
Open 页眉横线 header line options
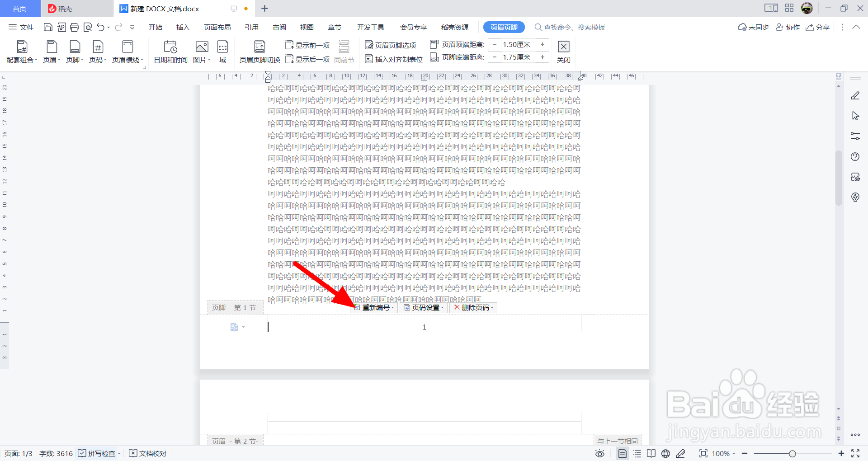click(128, 52)
